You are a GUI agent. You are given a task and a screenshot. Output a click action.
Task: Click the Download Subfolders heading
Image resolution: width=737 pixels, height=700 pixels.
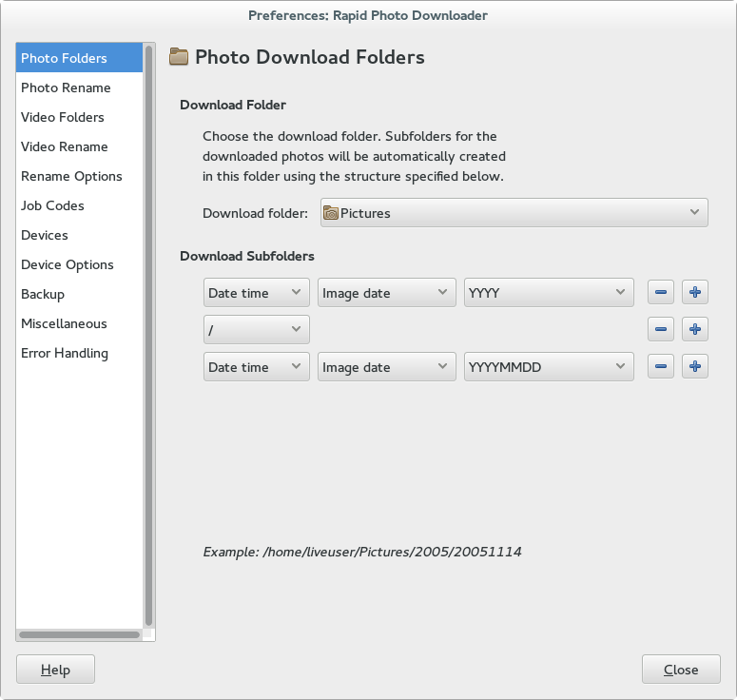(246, 256)
